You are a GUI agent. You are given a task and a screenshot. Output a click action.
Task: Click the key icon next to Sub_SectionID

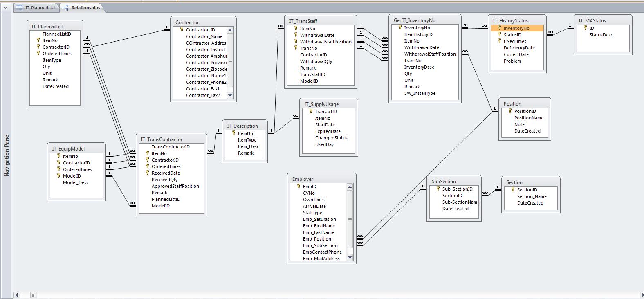pyautogui.click(x=438, y=189)
